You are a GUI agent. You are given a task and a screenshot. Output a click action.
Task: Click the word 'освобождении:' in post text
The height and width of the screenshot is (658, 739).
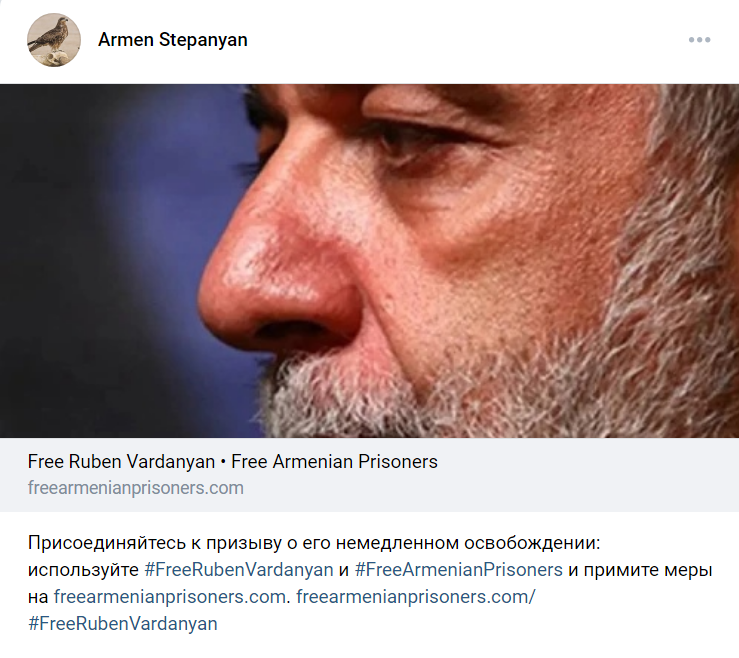532,543
